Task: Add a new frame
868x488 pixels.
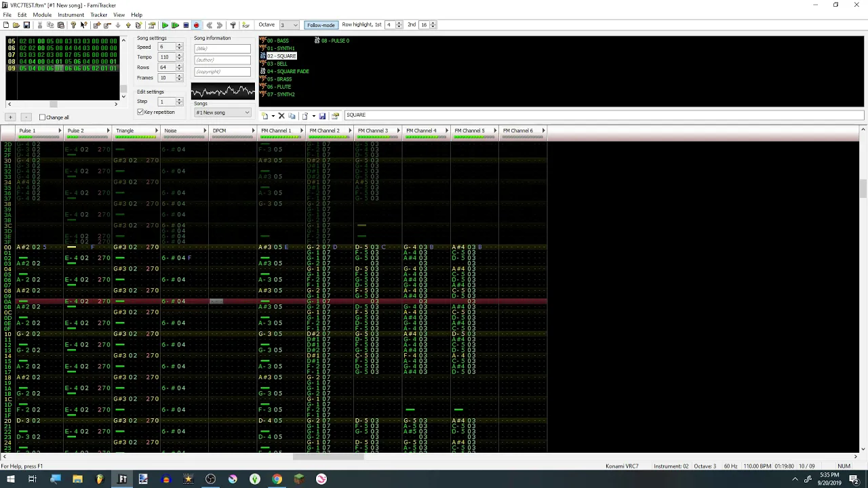Action: pyautogui.click(x=97, y=25)
